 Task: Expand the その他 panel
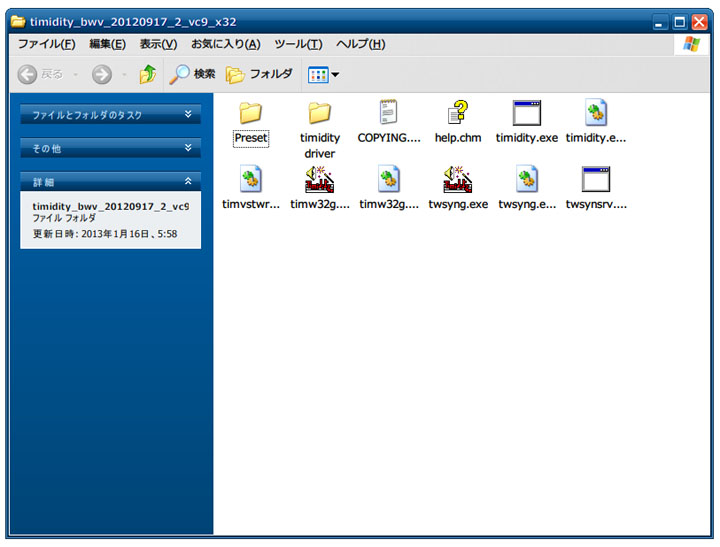(110, 148)
